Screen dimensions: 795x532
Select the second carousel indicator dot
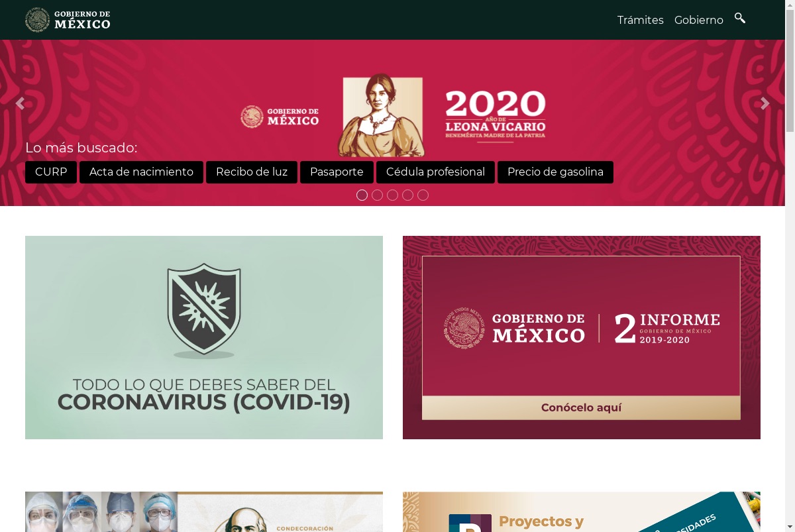377,195
